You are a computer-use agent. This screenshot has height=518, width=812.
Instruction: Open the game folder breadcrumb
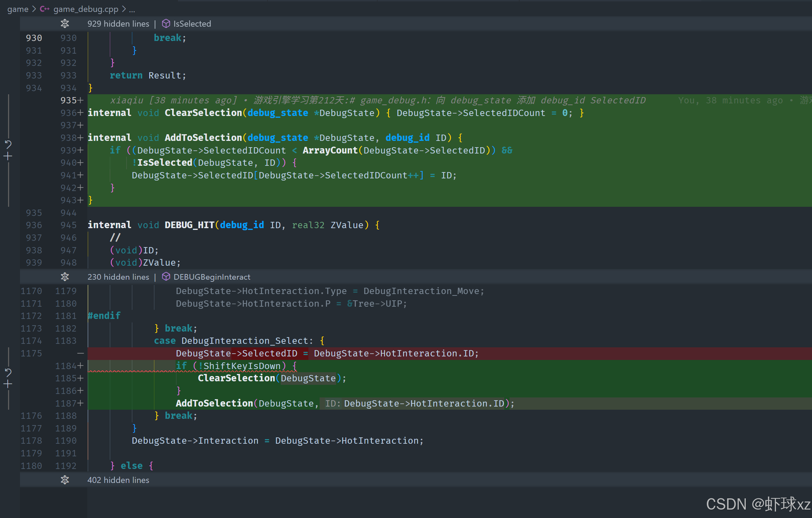tap(18, 9)
